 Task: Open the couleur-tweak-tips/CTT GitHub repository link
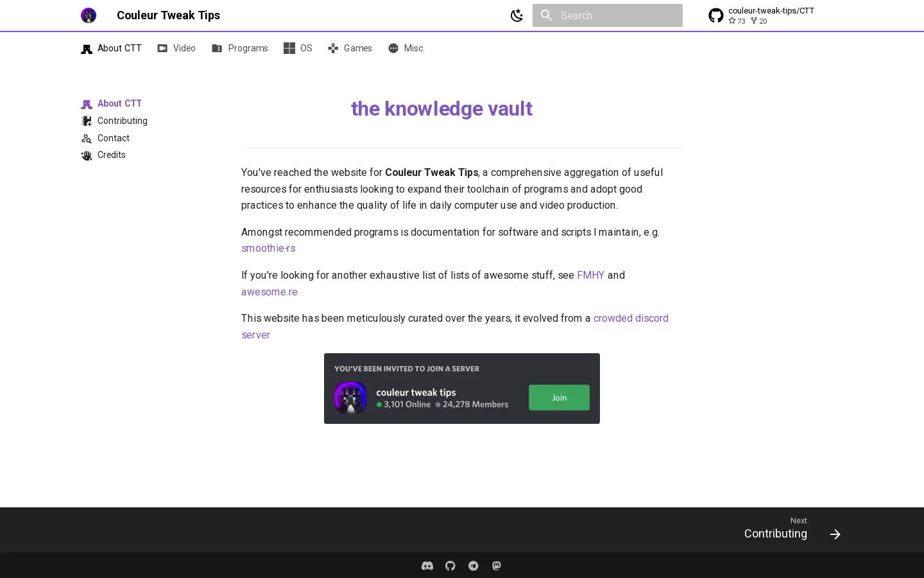pyautogui.click(x=762, y=15)
